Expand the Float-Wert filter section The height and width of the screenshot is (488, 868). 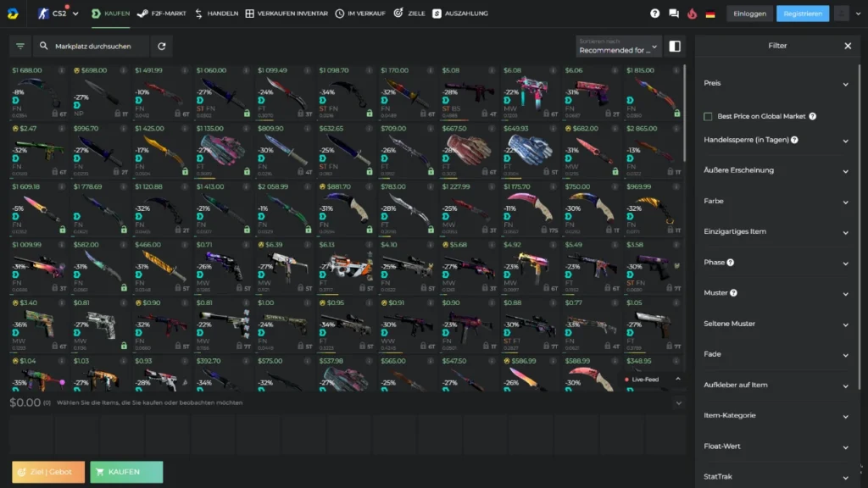pyautogui.click(x=776, y=446)
